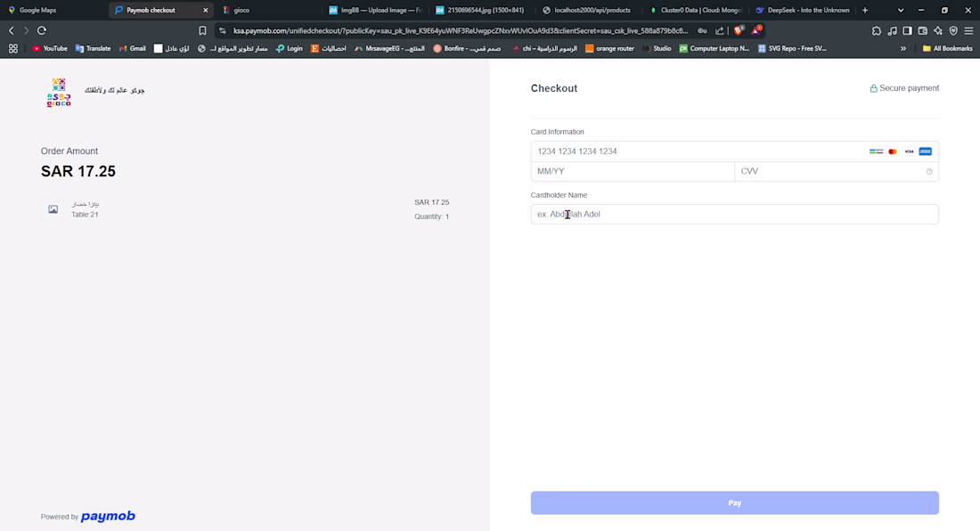
Task: Open the chi bookmark
Action: [x=544, y=48]
